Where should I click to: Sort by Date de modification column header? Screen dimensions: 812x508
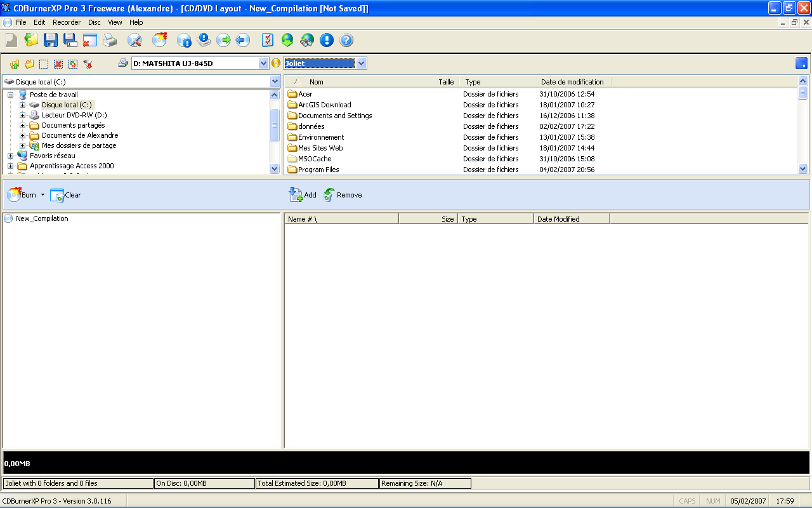[x=573, y=82]
